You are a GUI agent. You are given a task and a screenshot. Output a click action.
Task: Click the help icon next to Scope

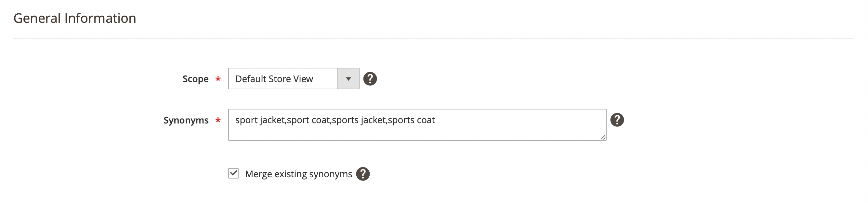(370, 79)
